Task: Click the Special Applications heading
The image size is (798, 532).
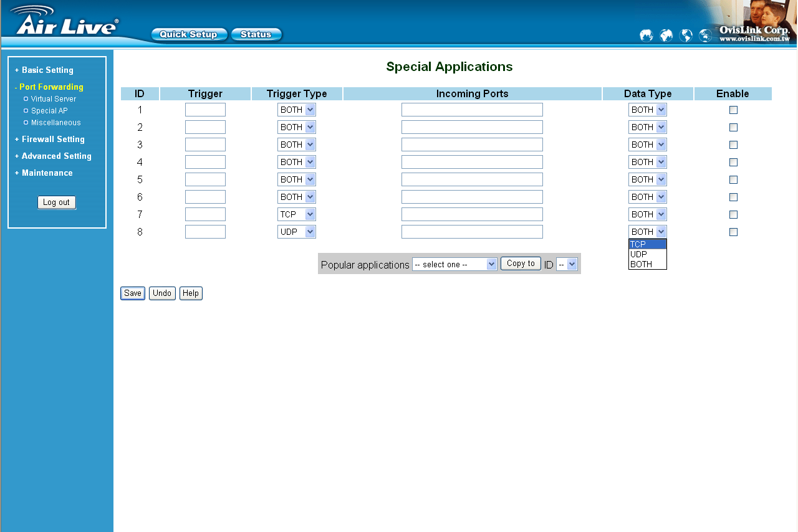Action: pos(449,67)
